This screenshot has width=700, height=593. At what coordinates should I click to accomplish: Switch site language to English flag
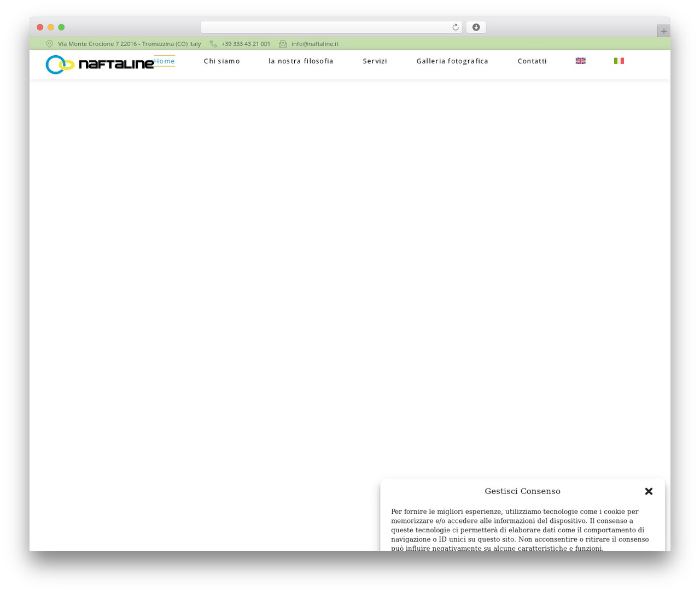coord(581,61)
